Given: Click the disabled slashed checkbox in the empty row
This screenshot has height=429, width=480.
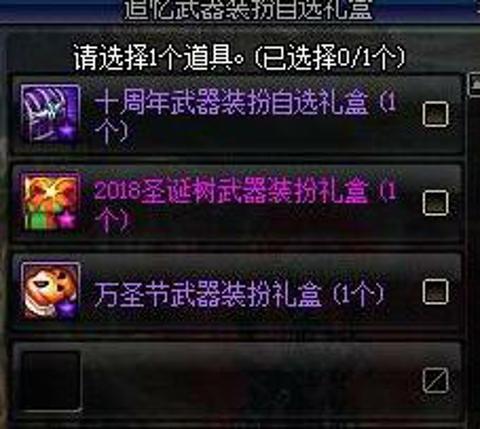Looking at the screenshot, I should (435, 381).
